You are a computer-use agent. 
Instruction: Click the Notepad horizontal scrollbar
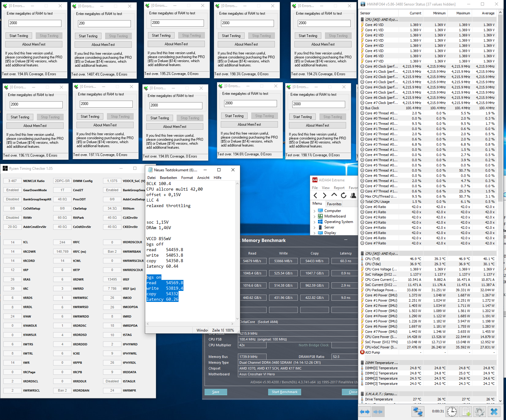point(190,324)
